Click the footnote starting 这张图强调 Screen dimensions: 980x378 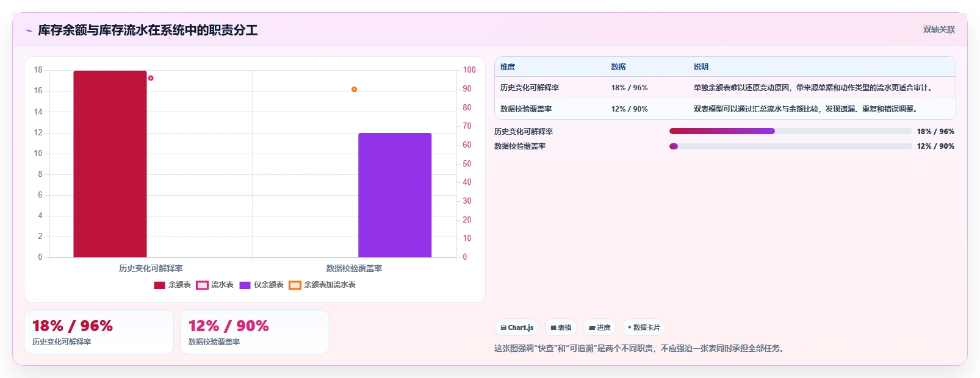640,349
